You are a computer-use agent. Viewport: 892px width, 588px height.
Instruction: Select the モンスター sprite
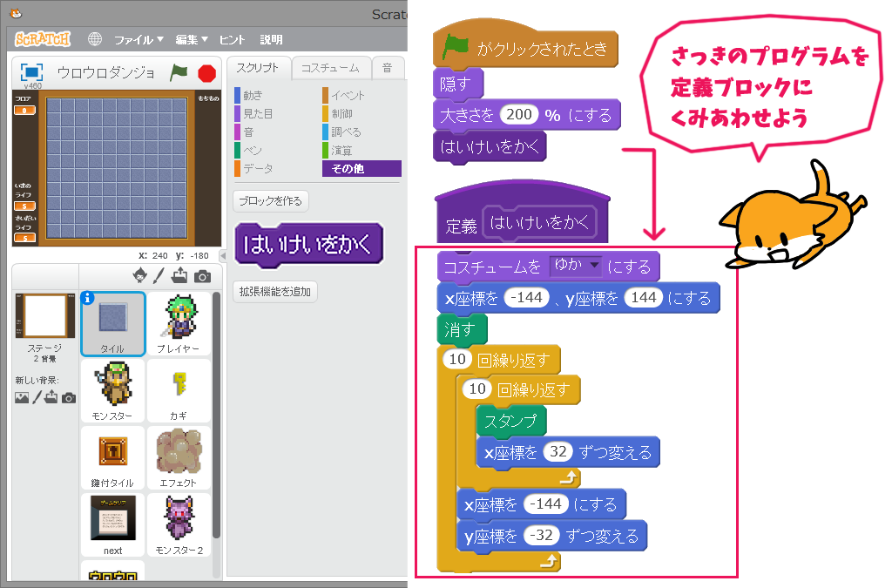[x=113, y=391]
